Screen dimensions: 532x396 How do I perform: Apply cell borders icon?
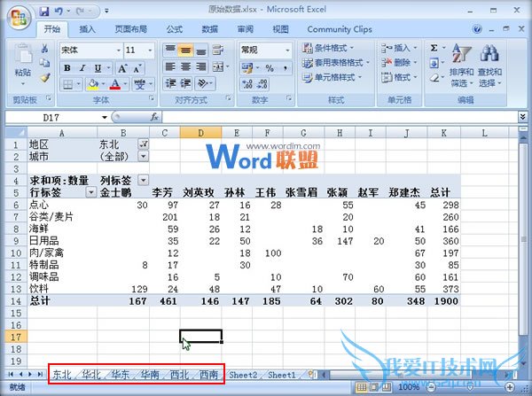68,84
